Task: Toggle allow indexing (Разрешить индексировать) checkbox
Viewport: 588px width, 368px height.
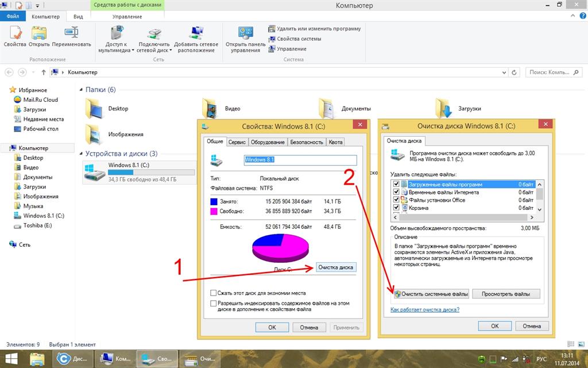Action: pyautogui.click(x=214, y=303)
